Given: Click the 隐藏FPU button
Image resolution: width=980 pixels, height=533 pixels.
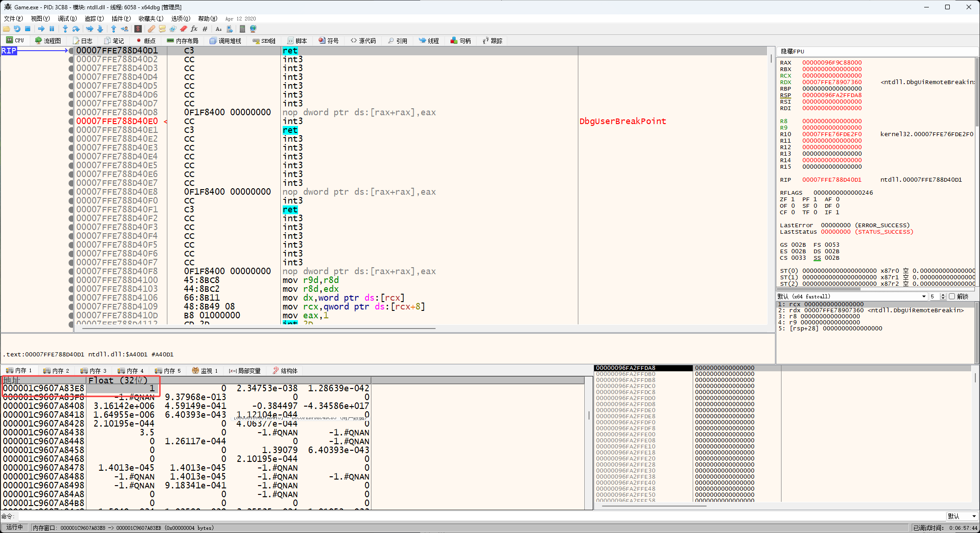Looking at the screenshot, I should tap(793, 52).
